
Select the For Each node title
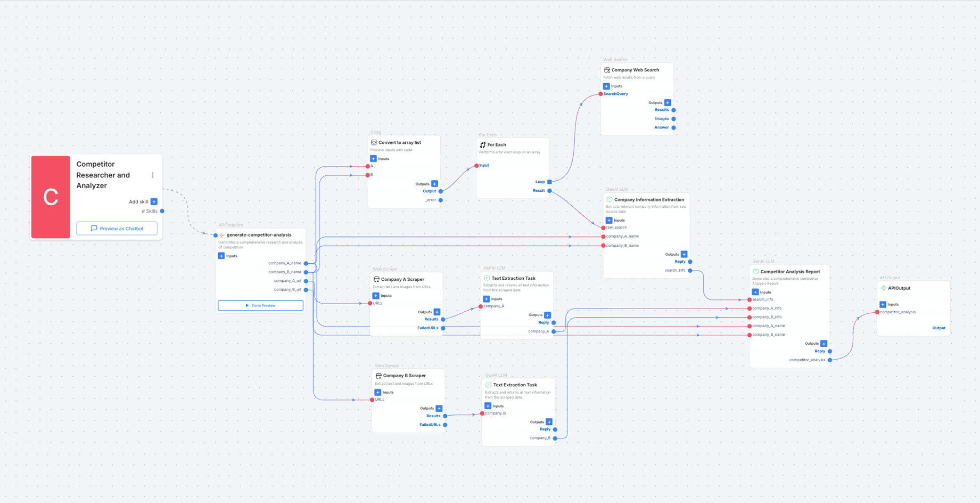pos(497,145)
